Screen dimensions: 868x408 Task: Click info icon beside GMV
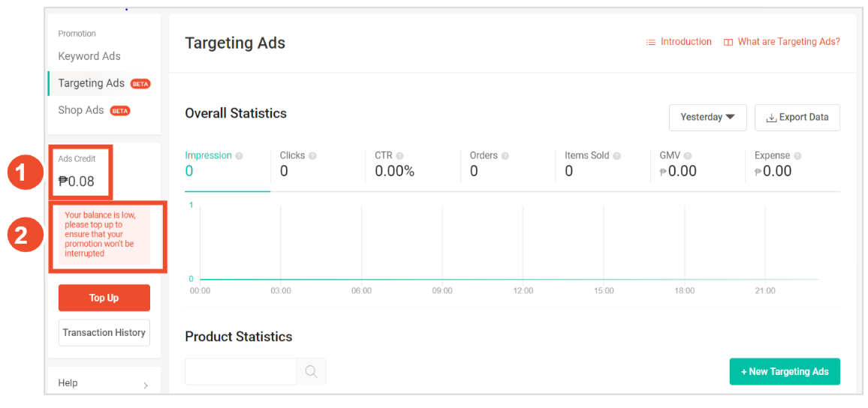[687, 156]
